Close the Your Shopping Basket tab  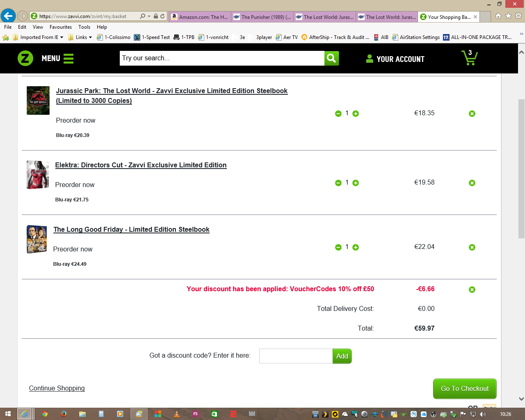tap(475, 17)
